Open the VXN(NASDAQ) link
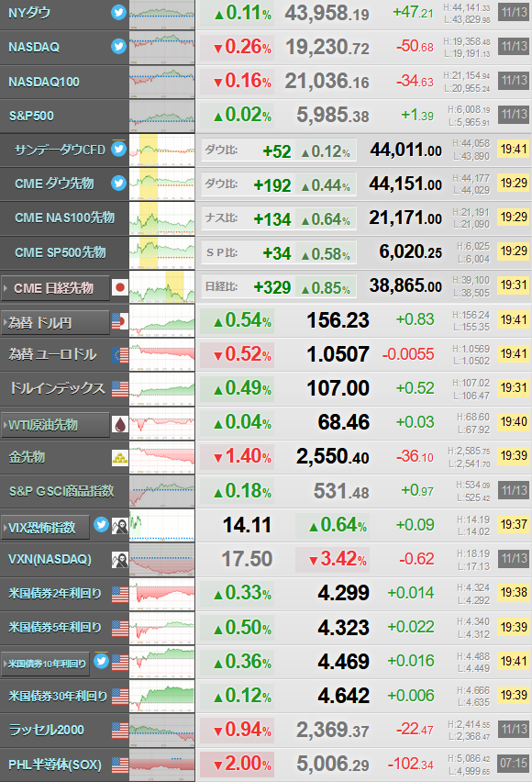 coord(50,559)
